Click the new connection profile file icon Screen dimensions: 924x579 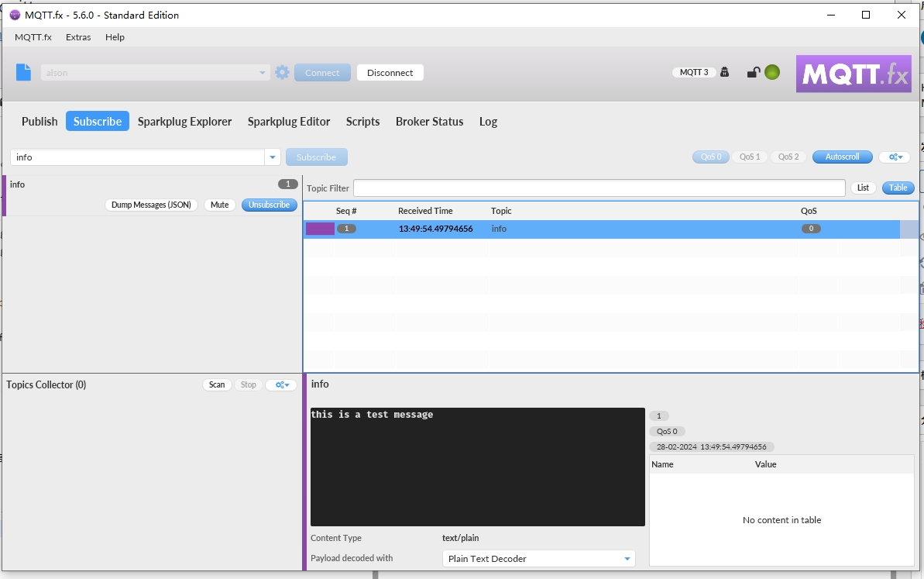click(23, 73)
